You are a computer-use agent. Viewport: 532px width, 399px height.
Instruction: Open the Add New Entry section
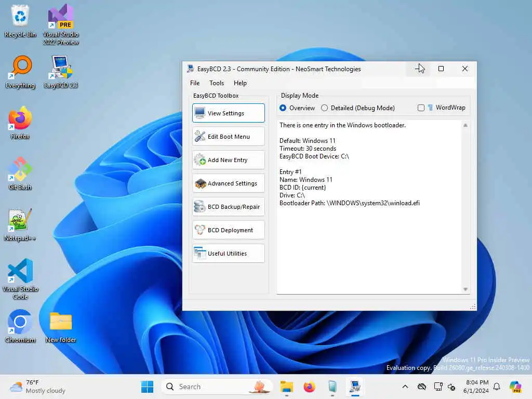pos(229,160)
